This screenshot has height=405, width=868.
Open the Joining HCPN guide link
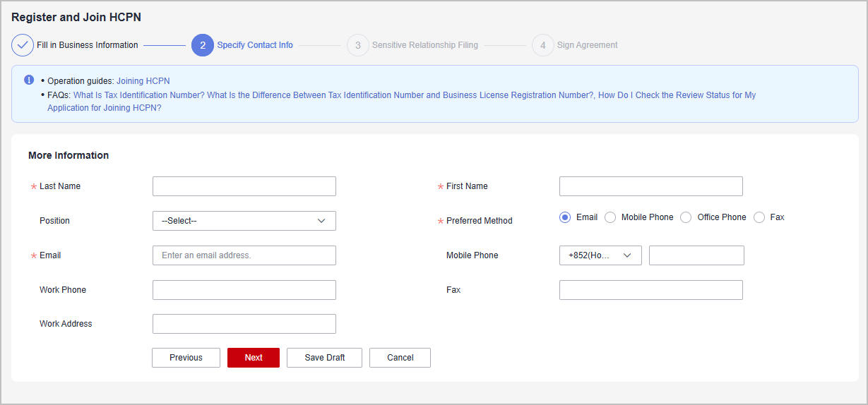click(x=143, y=81)
